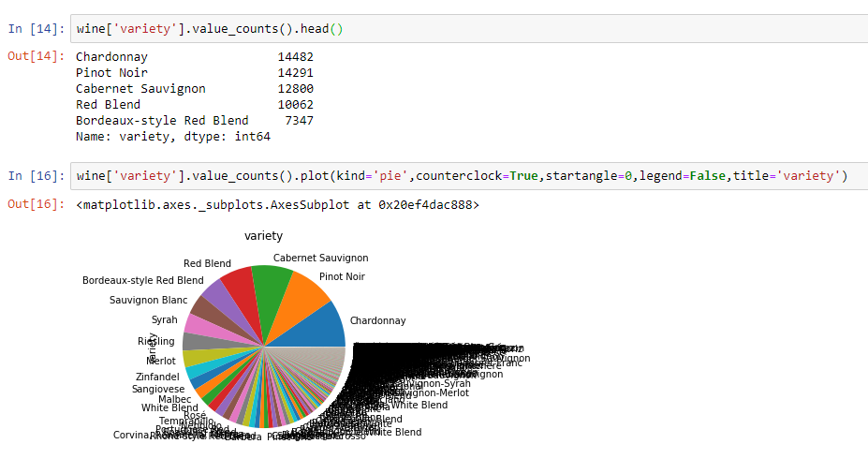The image size is (868, 459).
Task: Click the Zinfandel pie label
Action: [157, 378]
